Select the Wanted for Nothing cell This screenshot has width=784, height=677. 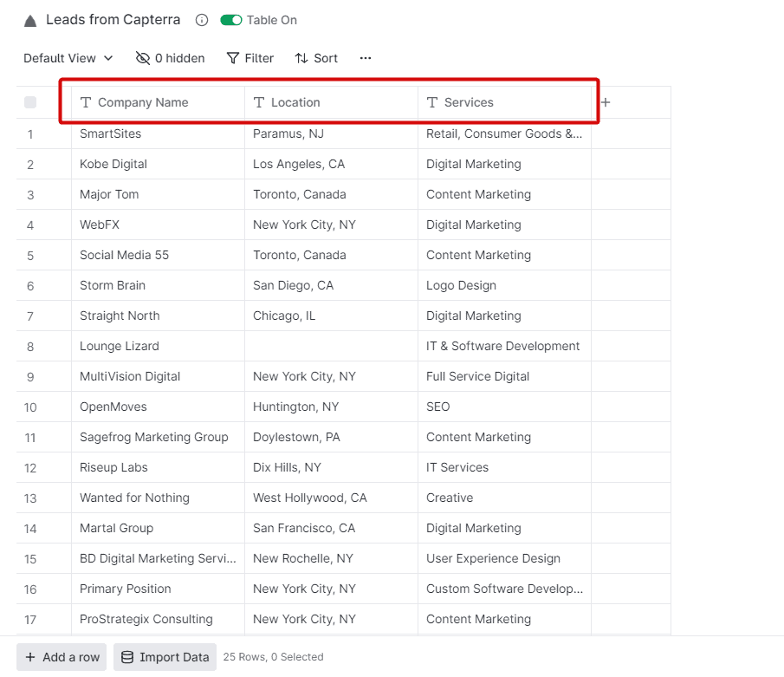158,498
